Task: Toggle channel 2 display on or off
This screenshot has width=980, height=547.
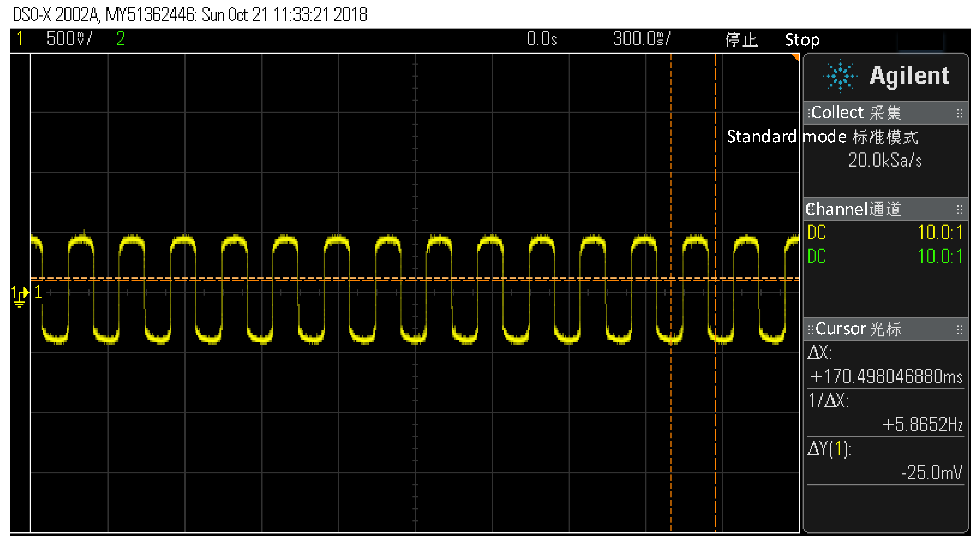Action: pyautogui.click(x=120, y=38)
